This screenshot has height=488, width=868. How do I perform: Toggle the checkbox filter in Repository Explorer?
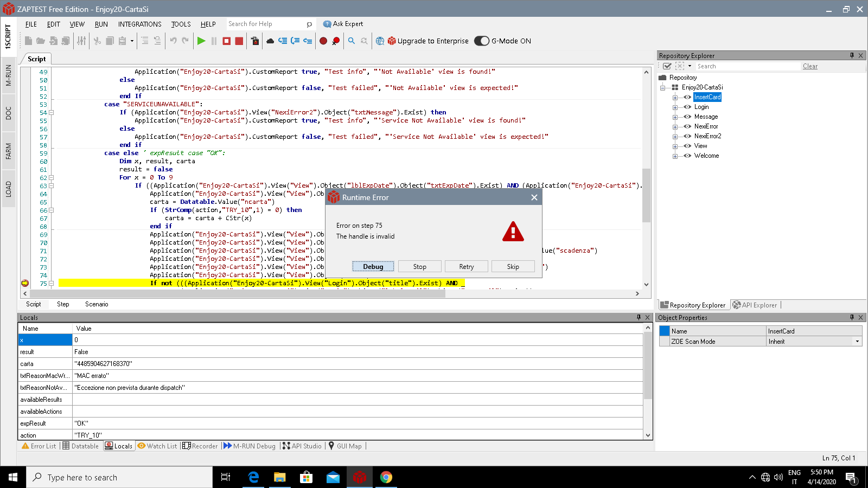pyautogui.click(x=668, y=66)
